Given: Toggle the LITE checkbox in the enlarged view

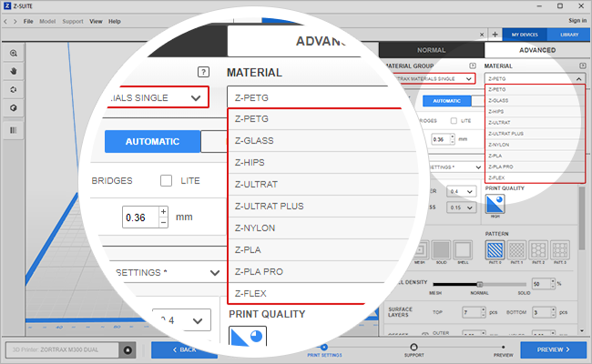Looking at the screenshot, I should click(x=166, y=181).
